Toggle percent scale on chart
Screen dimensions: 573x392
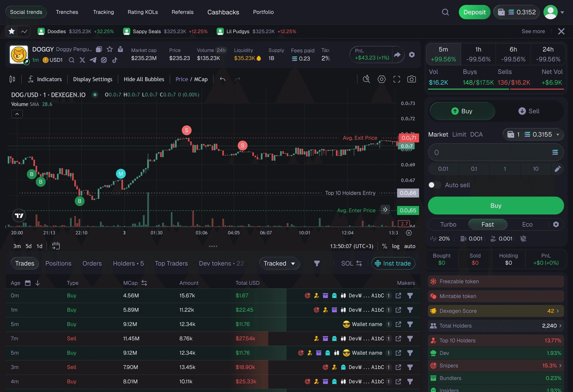[384, 246]
